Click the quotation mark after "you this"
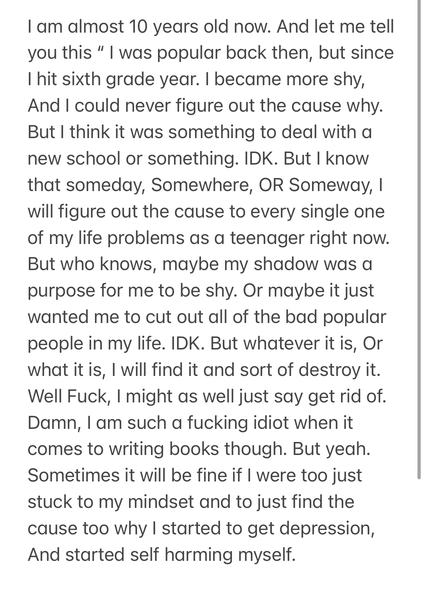424x600 pixels. (101, 50)
